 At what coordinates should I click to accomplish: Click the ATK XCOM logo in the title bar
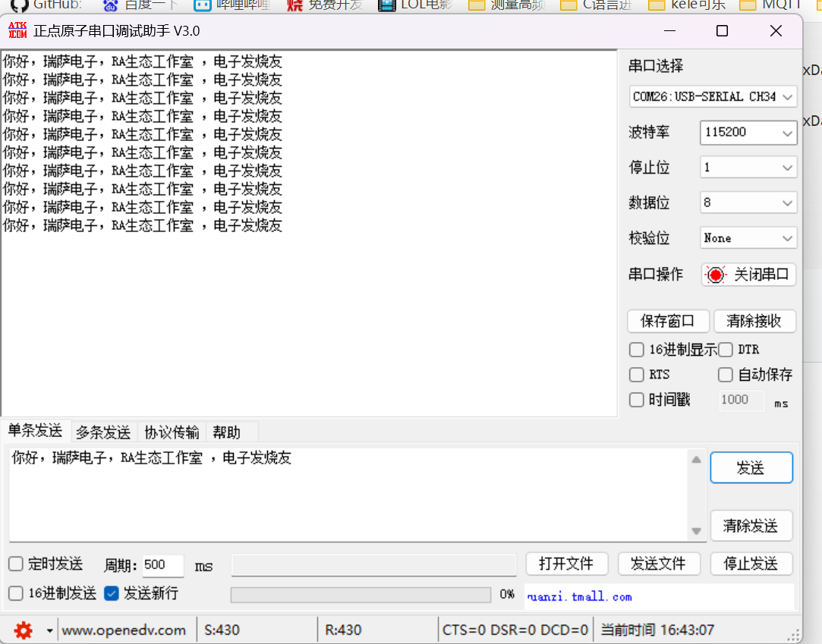click(17, 30)
